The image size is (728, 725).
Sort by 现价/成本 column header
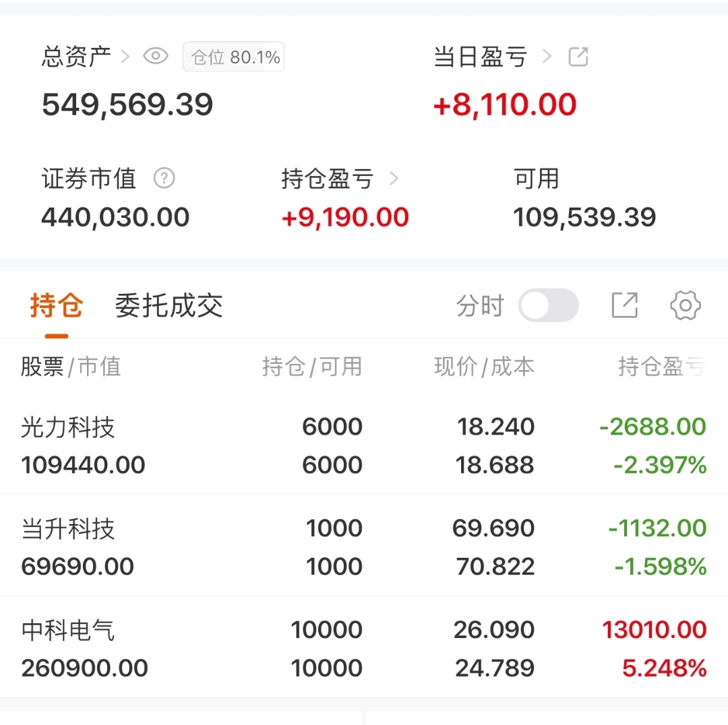[484, 367]
